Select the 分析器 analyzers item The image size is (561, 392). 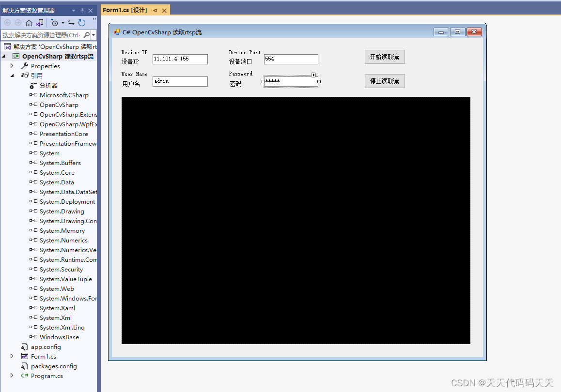click(x=48, y=85)
